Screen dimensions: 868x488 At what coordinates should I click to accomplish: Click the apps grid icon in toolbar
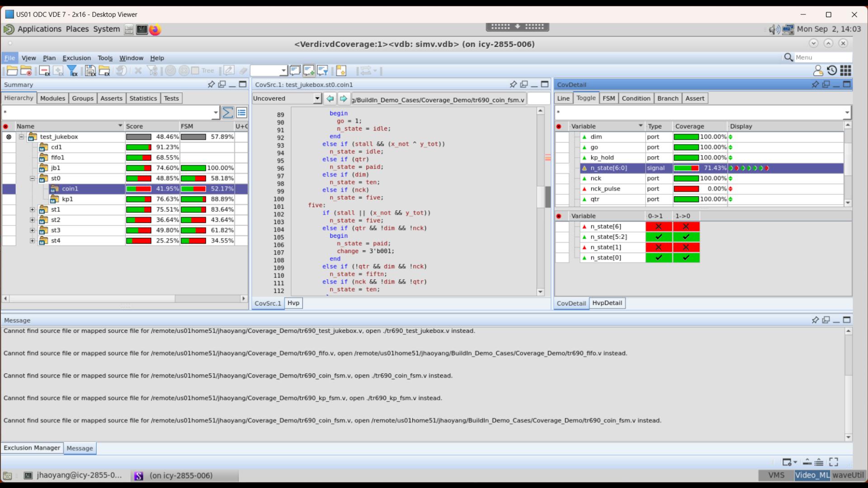[x=846, y=70]
